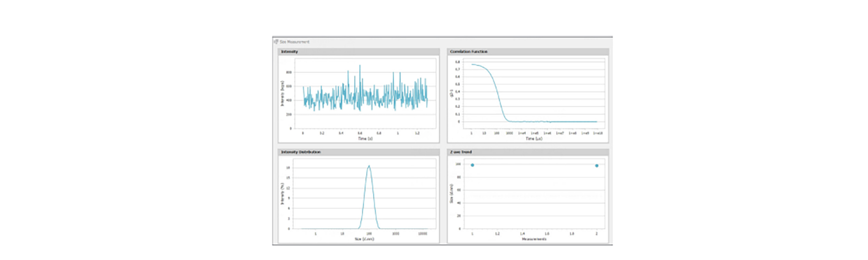The height and width of the screenshot is (260, 868).
Task: Click the Size Measurement window icon
Action: [x=276, y=42]
